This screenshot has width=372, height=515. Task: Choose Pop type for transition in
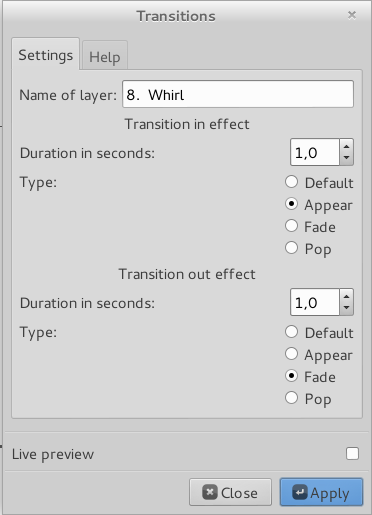click(x=292, y=248)
